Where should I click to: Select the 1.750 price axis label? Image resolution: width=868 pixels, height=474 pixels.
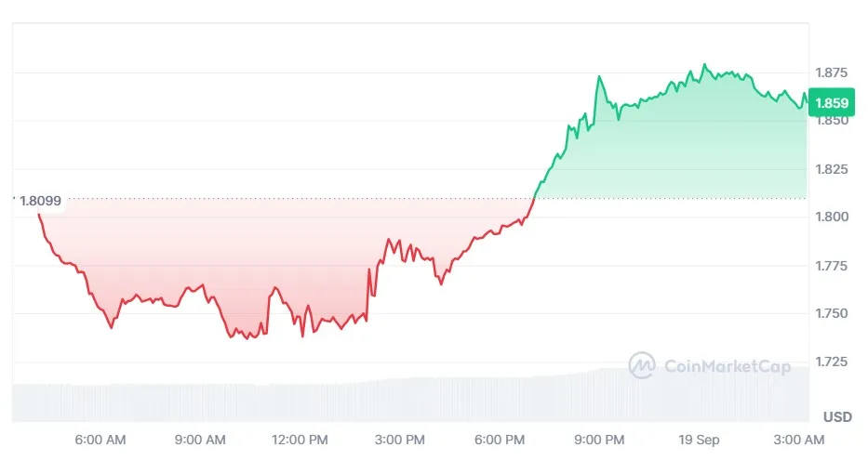pyautogui.click(x=831, y=314)
